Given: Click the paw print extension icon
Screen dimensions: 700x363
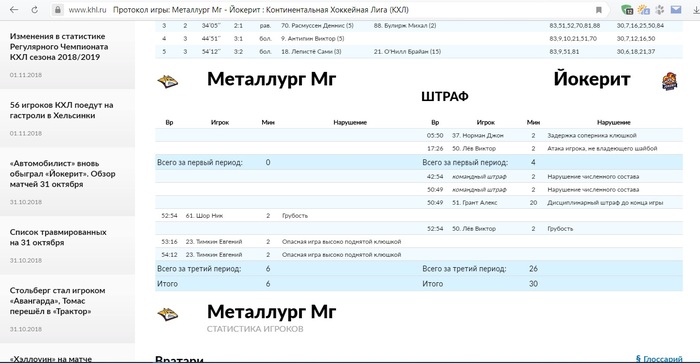Looking at the screenshot, I should [660, 9].
